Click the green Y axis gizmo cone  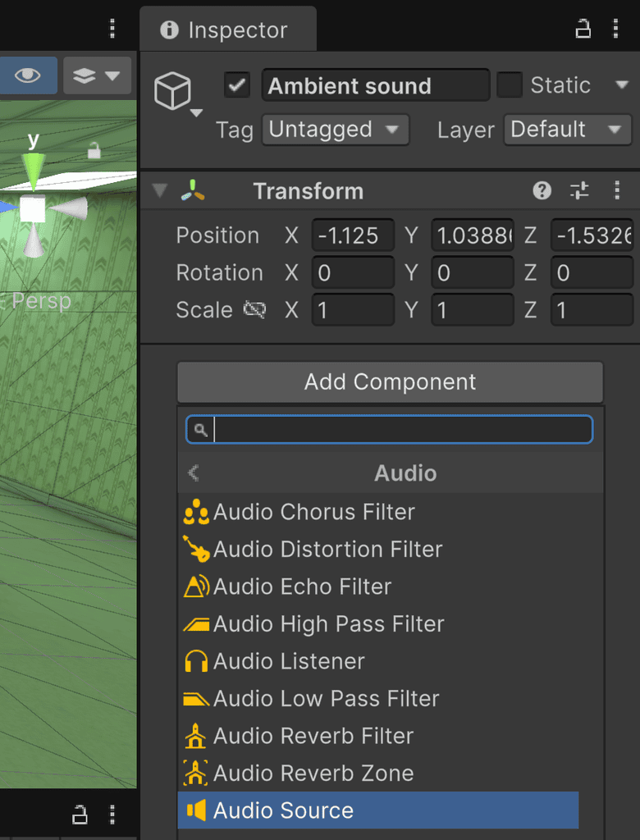[x=34, y=171]
